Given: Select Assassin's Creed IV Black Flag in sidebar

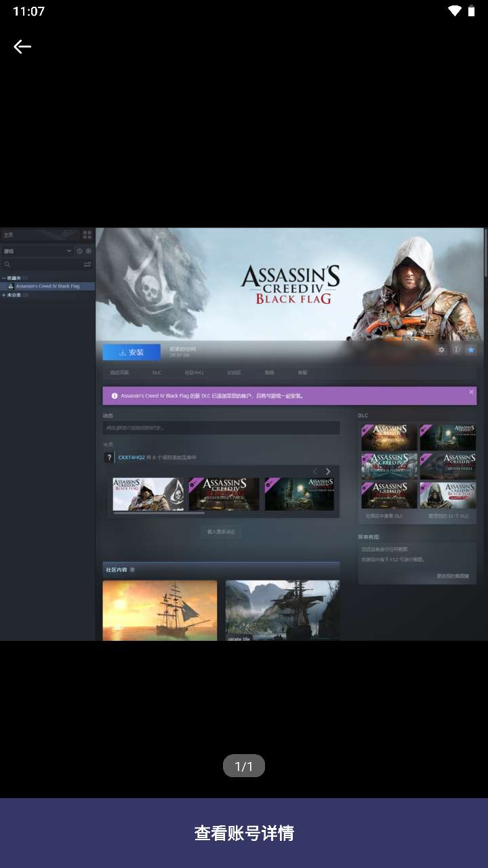Looking at the screenshot, I should click(x=47, y=286).
